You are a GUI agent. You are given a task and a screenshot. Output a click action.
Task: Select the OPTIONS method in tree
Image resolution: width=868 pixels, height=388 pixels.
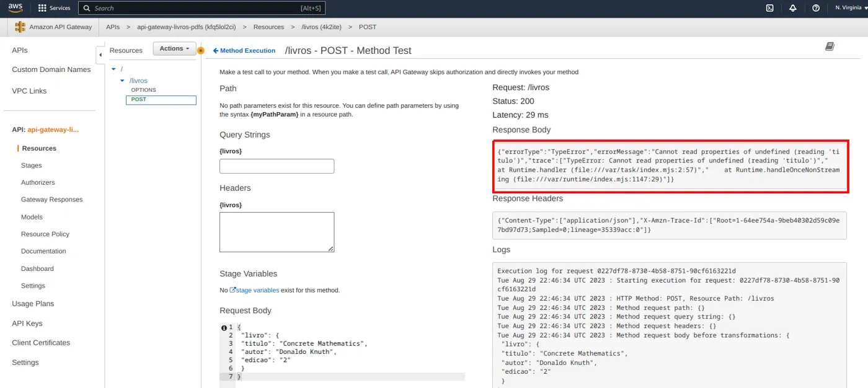point(144,90)
